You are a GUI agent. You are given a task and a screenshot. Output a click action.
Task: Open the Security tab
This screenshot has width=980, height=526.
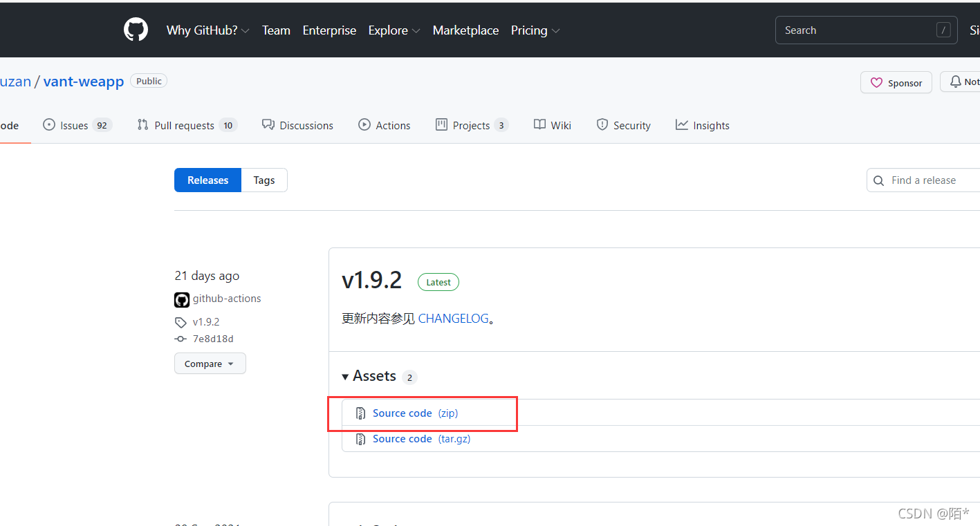click(623, 125)
